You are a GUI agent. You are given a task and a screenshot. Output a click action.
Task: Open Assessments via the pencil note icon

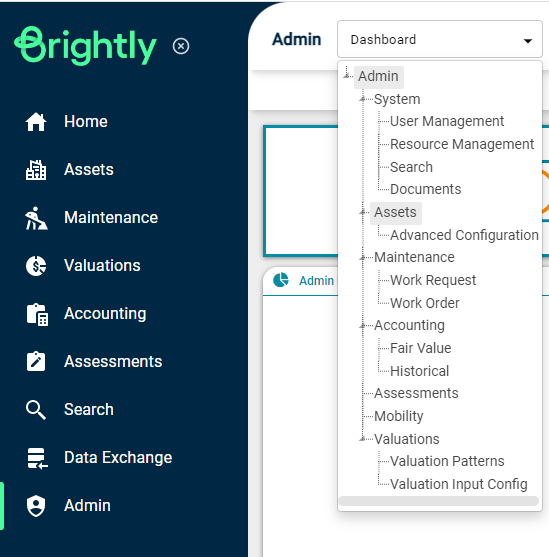[36, 362]
